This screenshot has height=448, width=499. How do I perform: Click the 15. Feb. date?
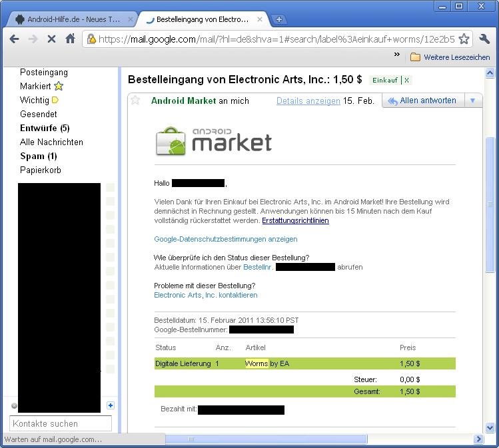[x=358, y=101]
